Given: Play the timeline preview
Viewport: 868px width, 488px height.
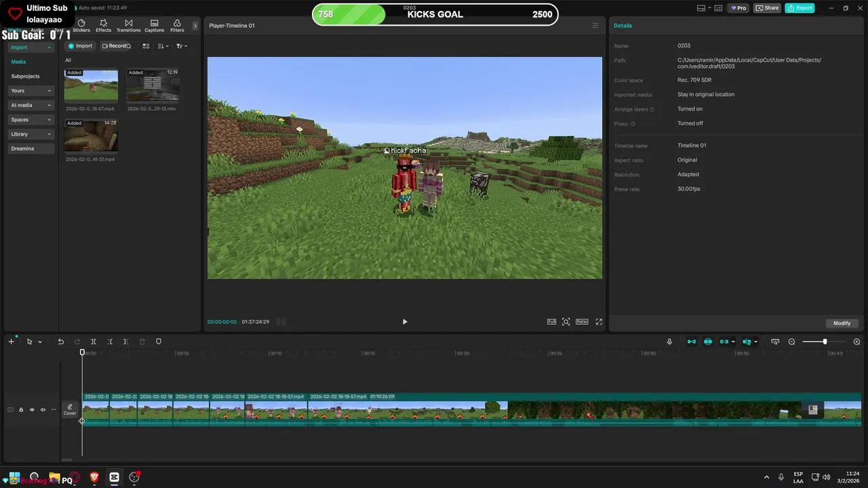Looking at the screenshot, I should pos(405,322).
